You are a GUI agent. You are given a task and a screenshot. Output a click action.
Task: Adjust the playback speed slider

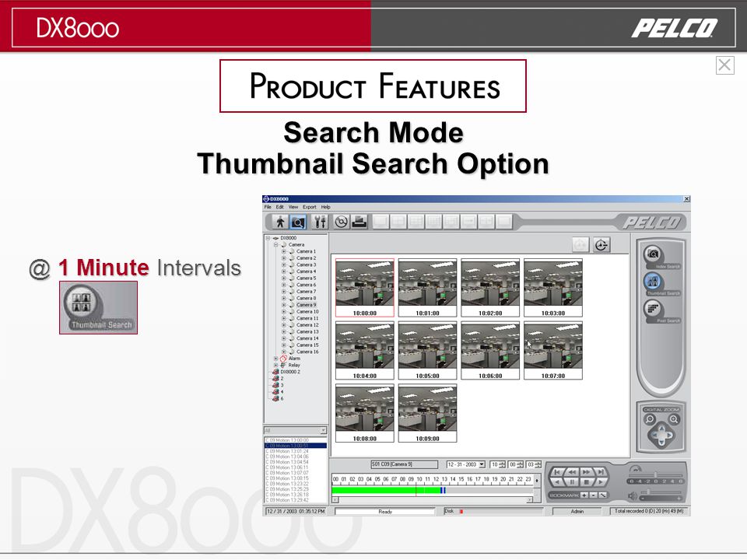tap(656, 474)
